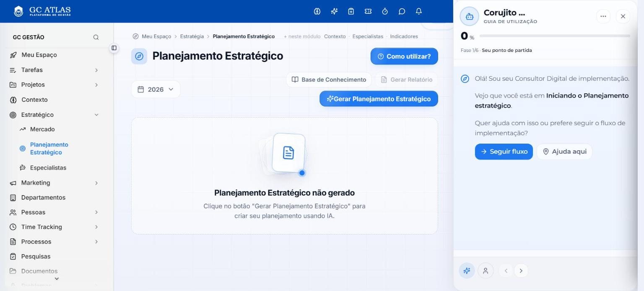The image size is (644, 291).
Task: Expand the Time Tracking chevron
Action: pos(96,227)
